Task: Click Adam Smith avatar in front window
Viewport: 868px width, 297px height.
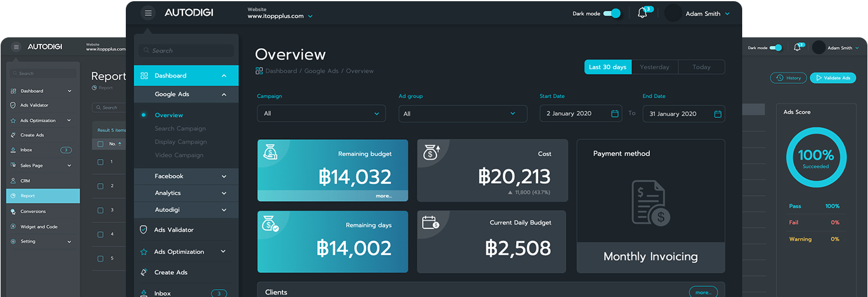Action: (x=673, y=13)
